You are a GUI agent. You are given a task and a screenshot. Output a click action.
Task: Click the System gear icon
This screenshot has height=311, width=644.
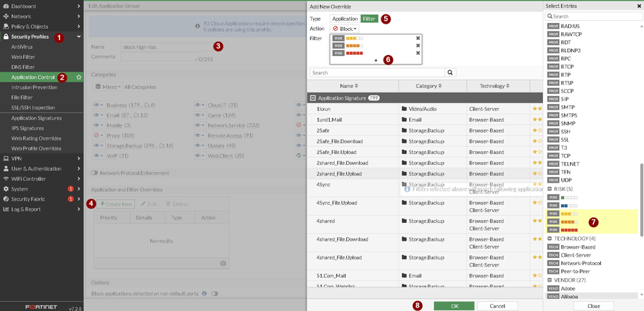[x=6, y=189]
